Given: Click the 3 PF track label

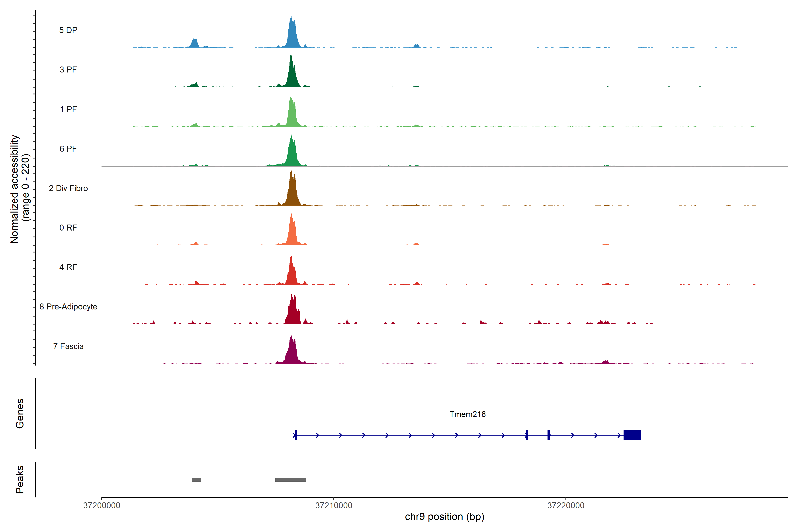Looking at the screenshot, I should [x=68, y=70].
